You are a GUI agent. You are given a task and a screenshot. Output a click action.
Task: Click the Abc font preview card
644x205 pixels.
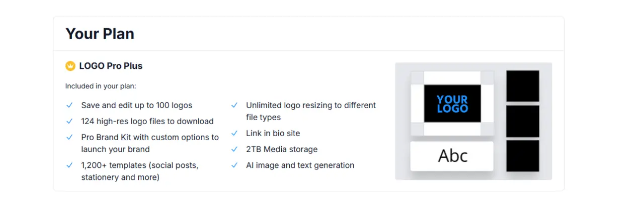[x=452, y=156]
